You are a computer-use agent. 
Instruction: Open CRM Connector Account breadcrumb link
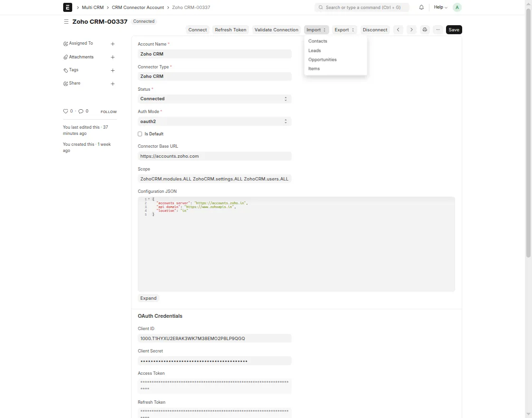point(138,7)
